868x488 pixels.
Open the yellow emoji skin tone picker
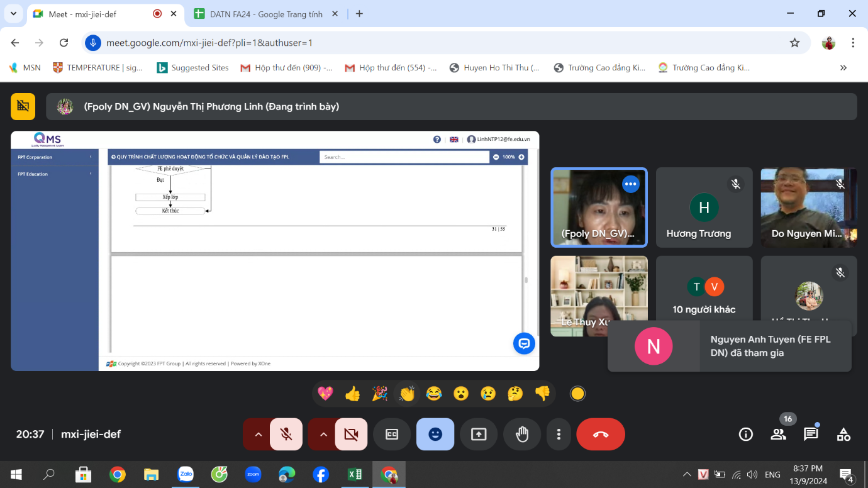point(577,394)
